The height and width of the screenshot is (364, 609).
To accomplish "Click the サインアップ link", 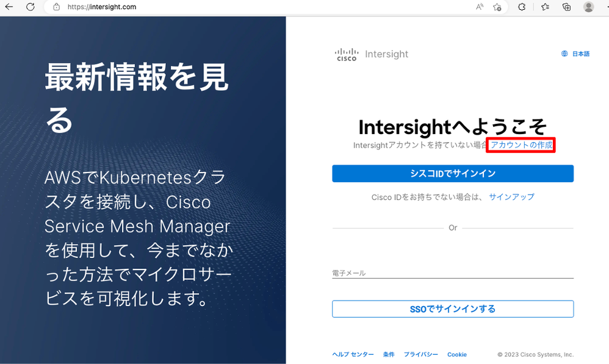I will click(511, 197).
